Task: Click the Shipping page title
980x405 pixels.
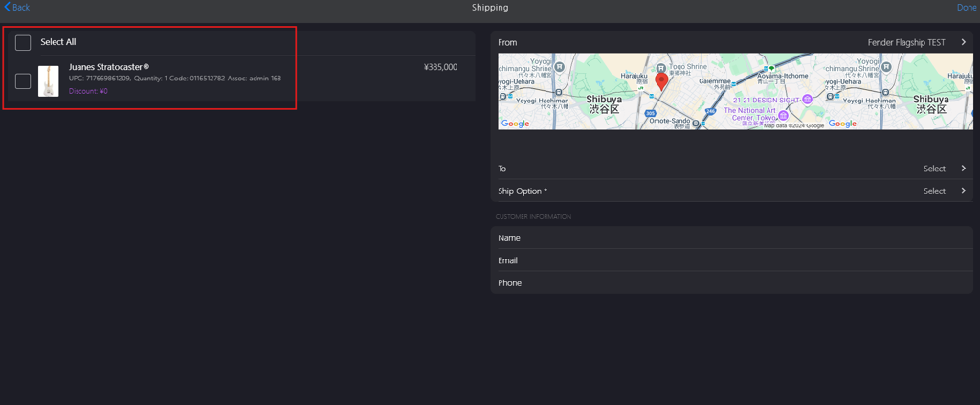Action: coord(490,8)
